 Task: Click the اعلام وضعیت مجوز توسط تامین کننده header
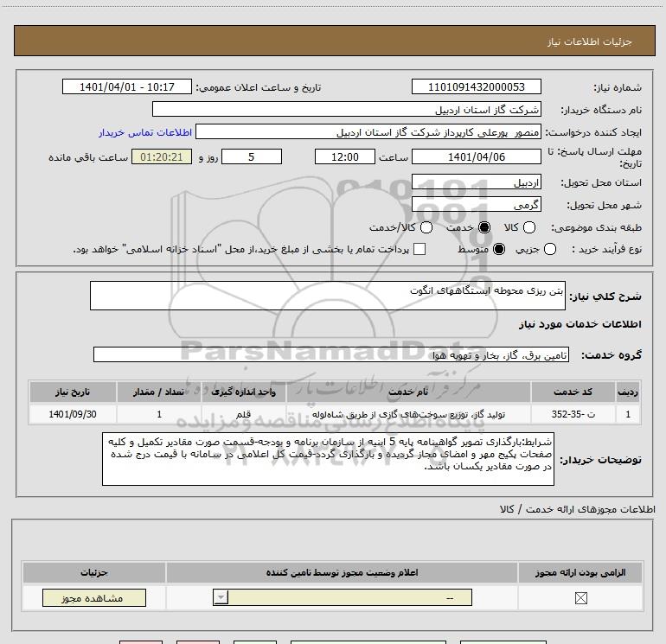[x=342, y=572]
